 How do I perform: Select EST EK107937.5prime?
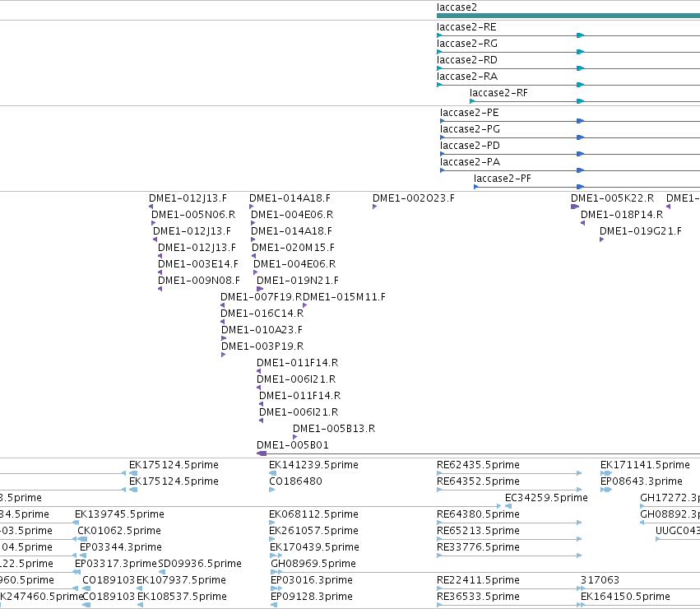pyautogui.click(x=139, y=589)
